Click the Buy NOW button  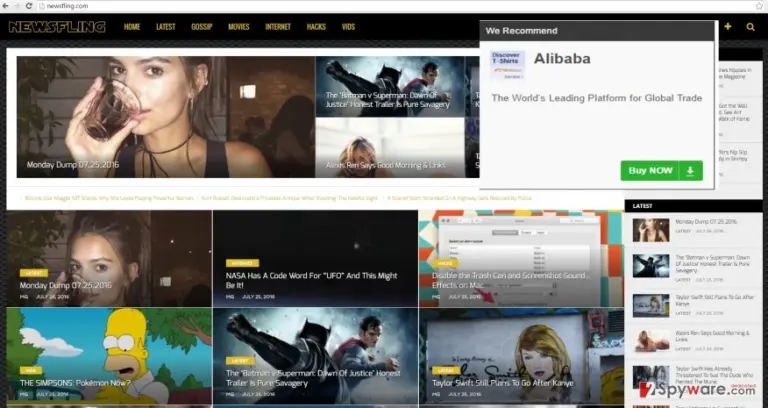pos(662,171)
